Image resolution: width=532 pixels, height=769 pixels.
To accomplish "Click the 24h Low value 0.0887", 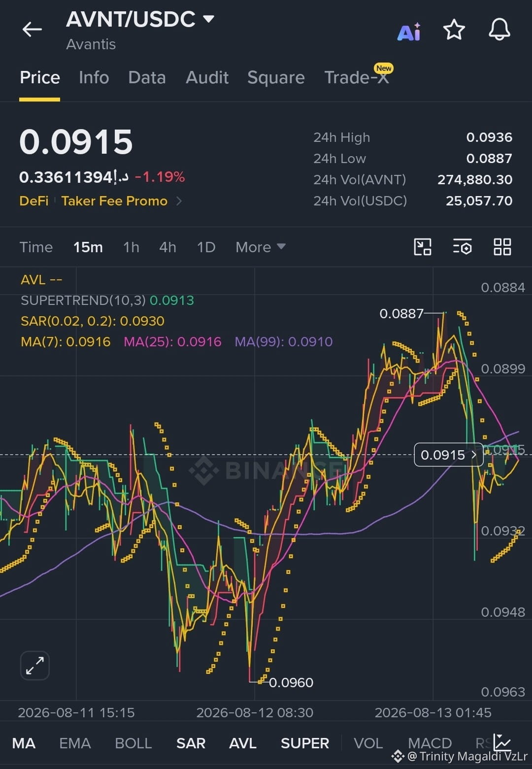I will (489, 159).
